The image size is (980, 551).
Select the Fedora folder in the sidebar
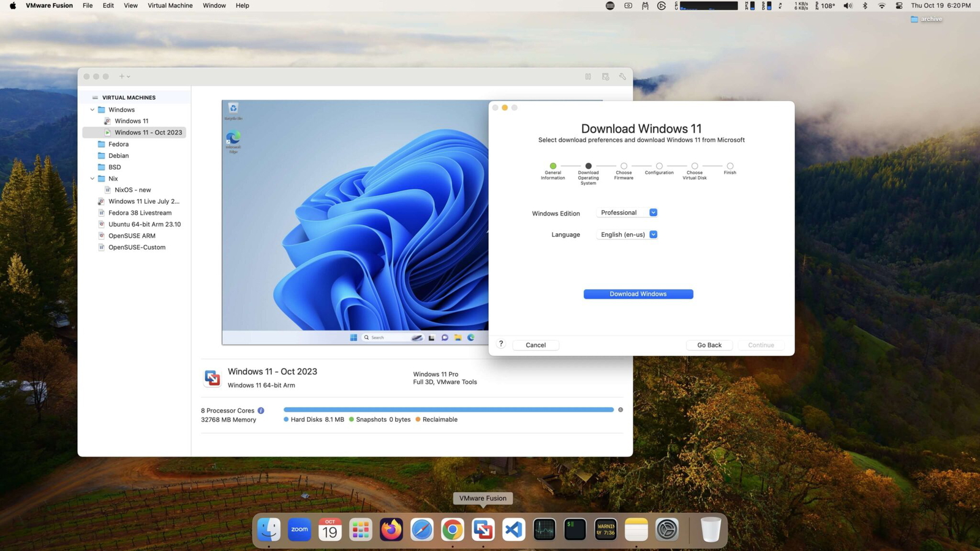pyautogui.click(x=118, y=144)
